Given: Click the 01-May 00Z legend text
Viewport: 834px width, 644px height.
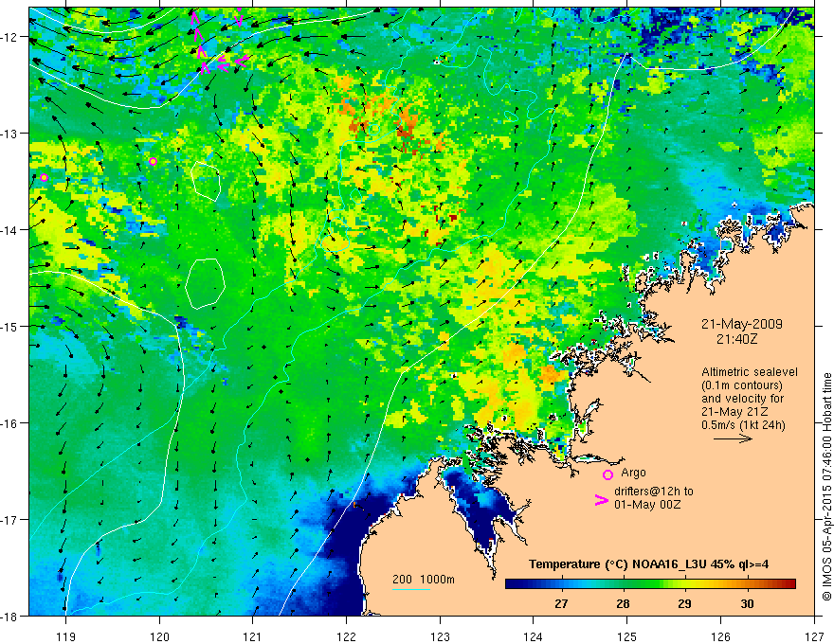Looking at the screenshot, I should [647, 504].
